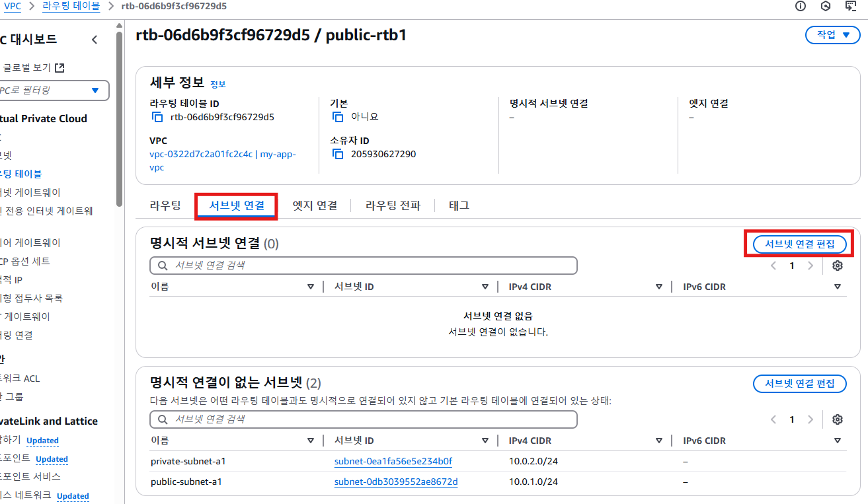This screenshot has width=868, height=504.
Task: Click VPC breadcrumb link
Action: [x=12, y=7]
